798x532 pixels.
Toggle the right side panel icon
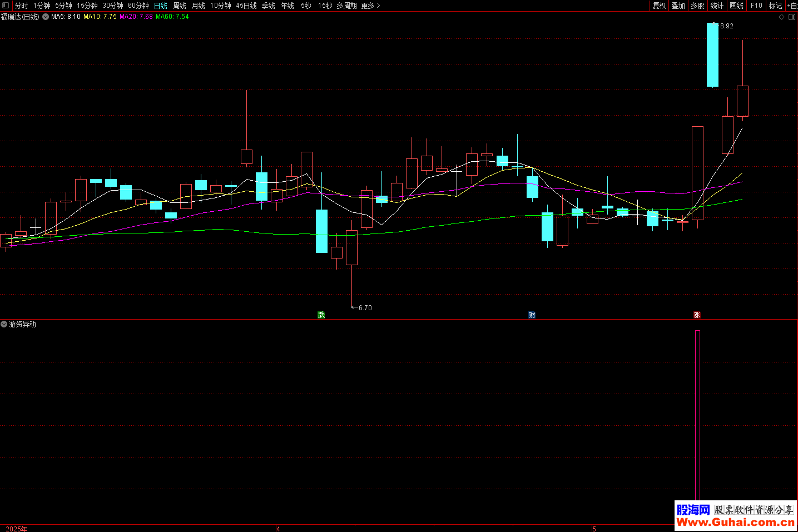[792, 17]
